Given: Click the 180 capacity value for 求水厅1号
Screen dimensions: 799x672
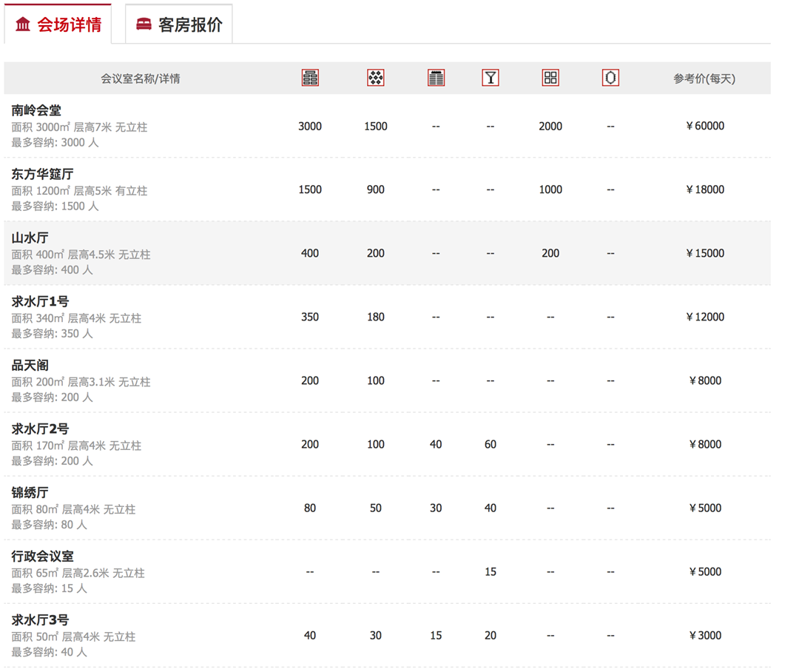Looking at the screenshot, I should [376, 317].
